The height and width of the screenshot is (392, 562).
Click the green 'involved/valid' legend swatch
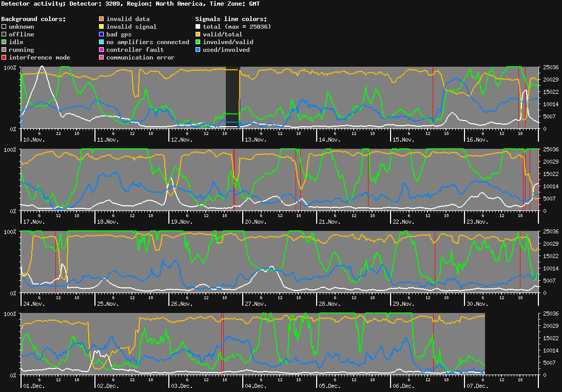(198, 42)
